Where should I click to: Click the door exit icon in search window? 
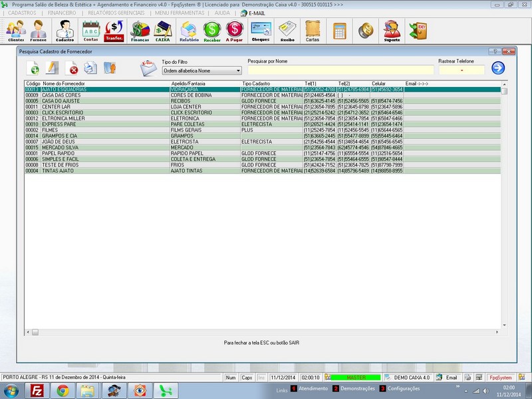[x=110, y=68]
